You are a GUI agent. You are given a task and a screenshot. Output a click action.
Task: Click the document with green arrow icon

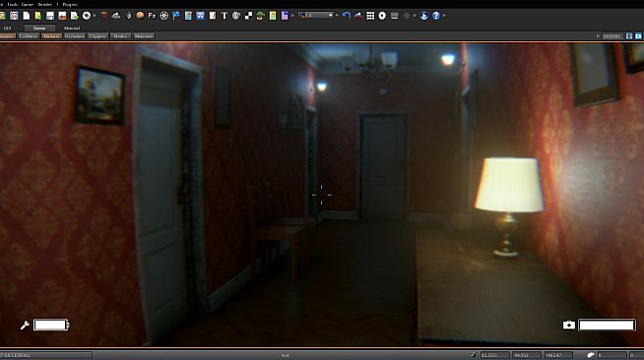pyautogui.click(x=74, y=16)
